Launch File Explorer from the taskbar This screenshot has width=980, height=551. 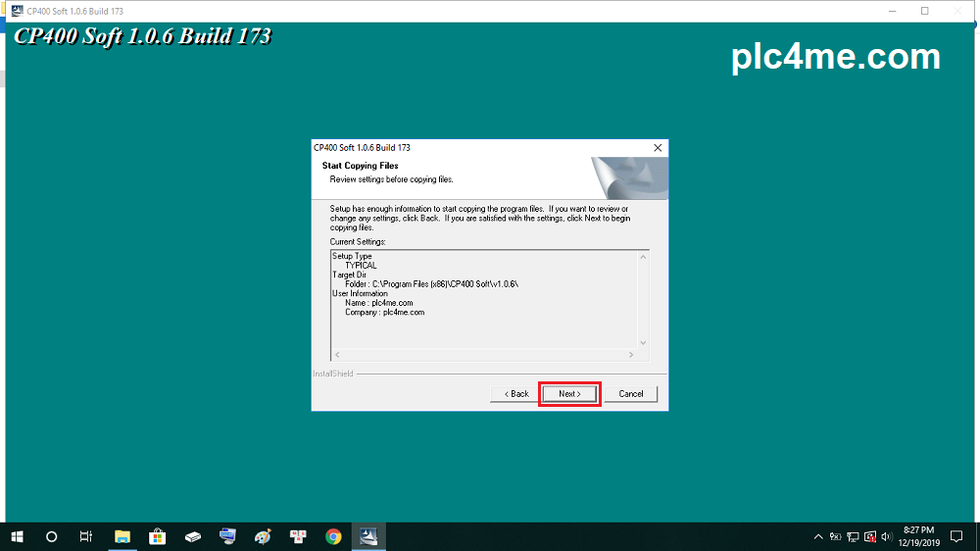coord(122,536)
